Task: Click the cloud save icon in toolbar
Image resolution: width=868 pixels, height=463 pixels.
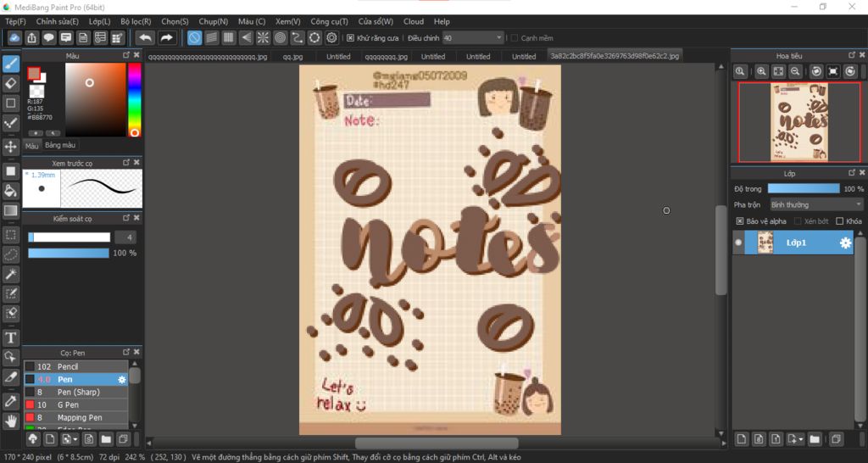Action: (x=15, y=37)
